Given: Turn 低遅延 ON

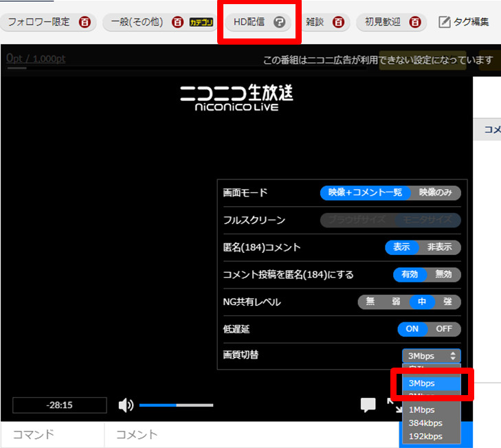Looking at the screenshot, I should pos(412,329).
